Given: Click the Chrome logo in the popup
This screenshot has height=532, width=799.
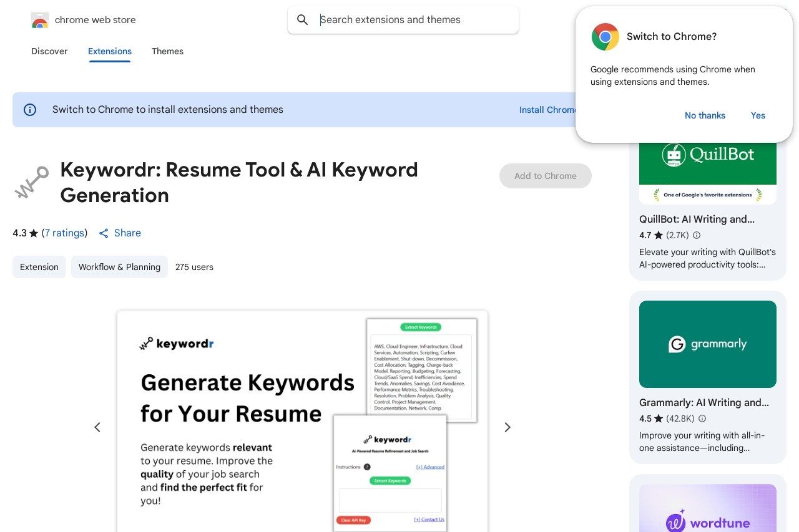Looking at the screenshot, I should (605, 37).
